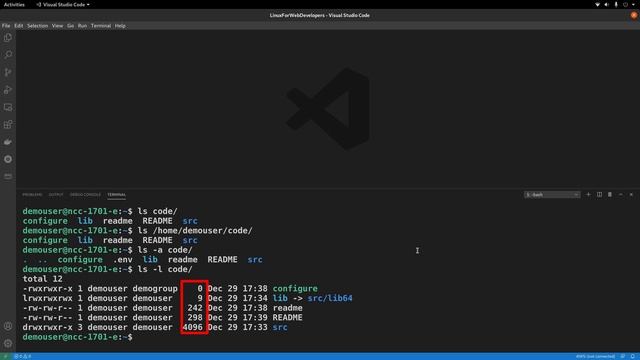Switch to the Output panel tab
The width and height of the screenshot is (640, 360).
tap(56, 195)
